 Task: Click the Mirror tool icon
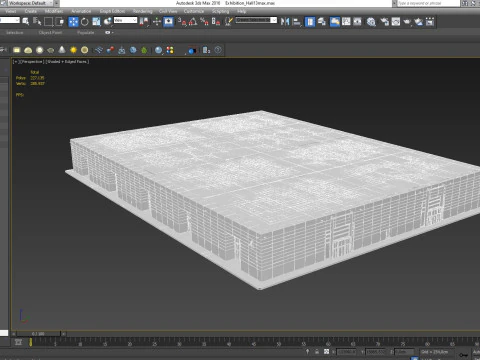285,22
